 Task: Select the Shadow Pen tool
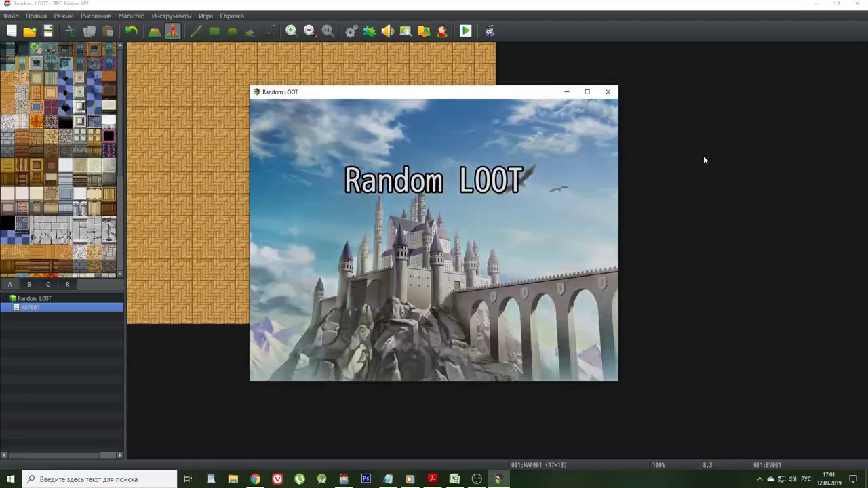click(x=269, y=30)
